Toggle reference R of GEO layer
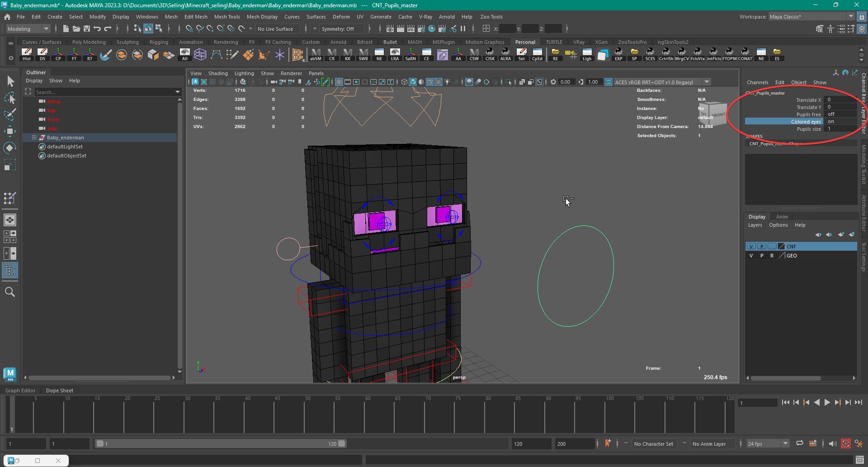 tap(772, 255)
